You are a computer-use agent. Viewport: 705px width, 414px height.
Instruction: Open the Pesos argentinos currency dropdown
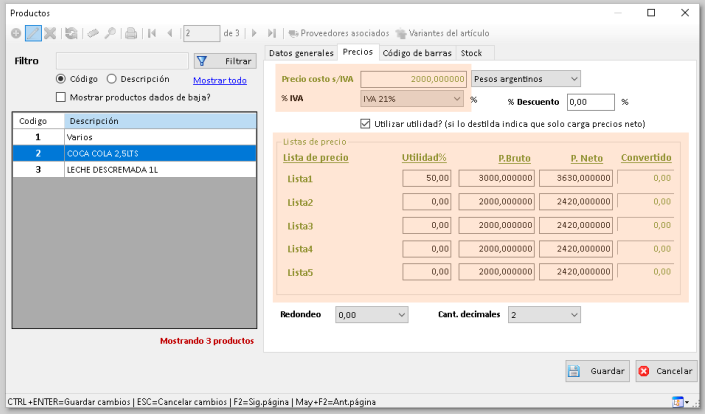click(x=526, y=78)
